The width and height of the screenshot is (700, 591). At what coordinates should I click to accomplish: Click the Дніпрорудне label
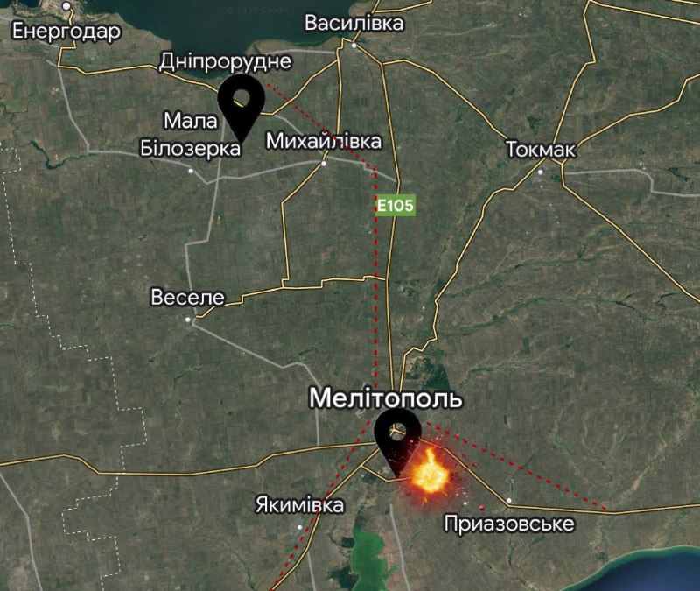tap(226, 61)
